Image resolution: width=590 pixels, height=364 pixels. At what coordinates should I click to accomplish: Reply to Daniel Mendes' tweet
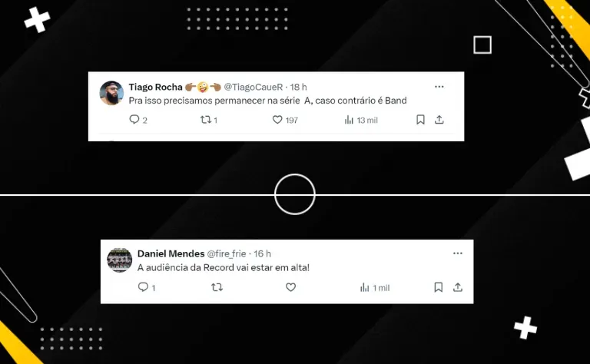(143, 287)
